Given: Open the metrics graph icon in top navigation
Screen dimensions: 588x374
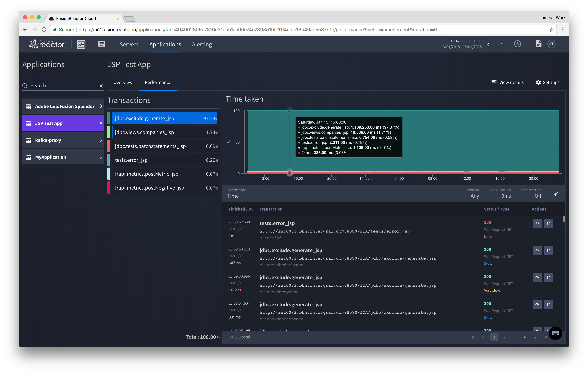Looking at the screenshot, I should click(x=81, y=44).
